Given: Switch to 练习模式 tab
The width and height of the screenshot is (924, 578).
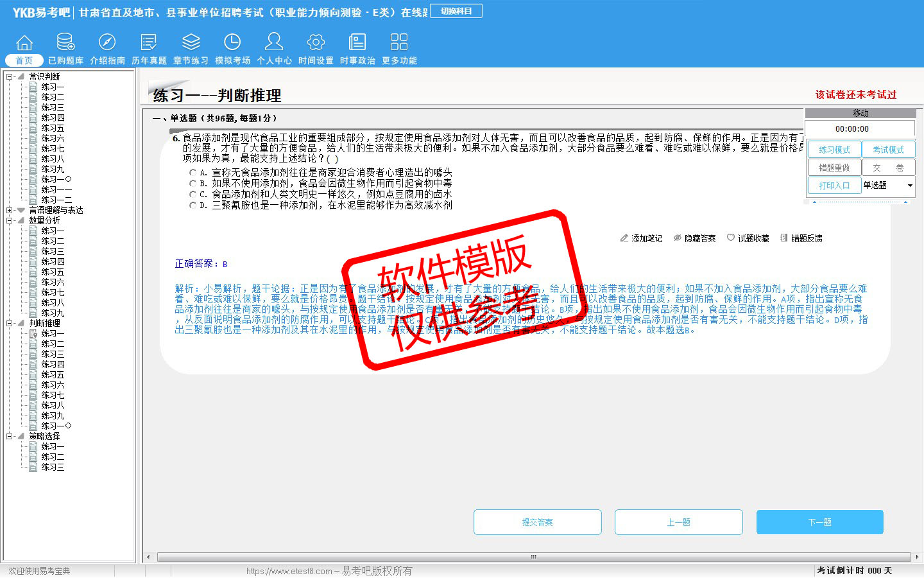Looking at the screenshot, I should [x=834, y=150].
